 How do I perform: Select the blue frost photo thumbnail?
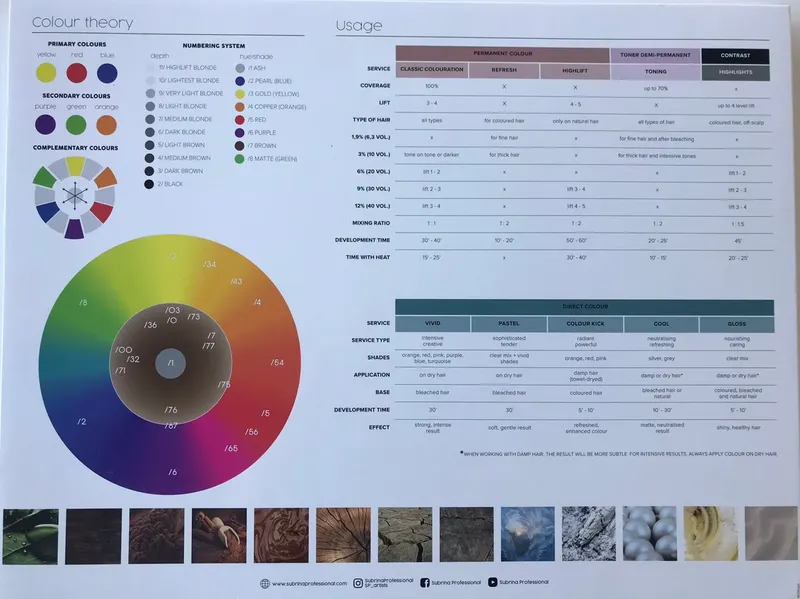528,534
